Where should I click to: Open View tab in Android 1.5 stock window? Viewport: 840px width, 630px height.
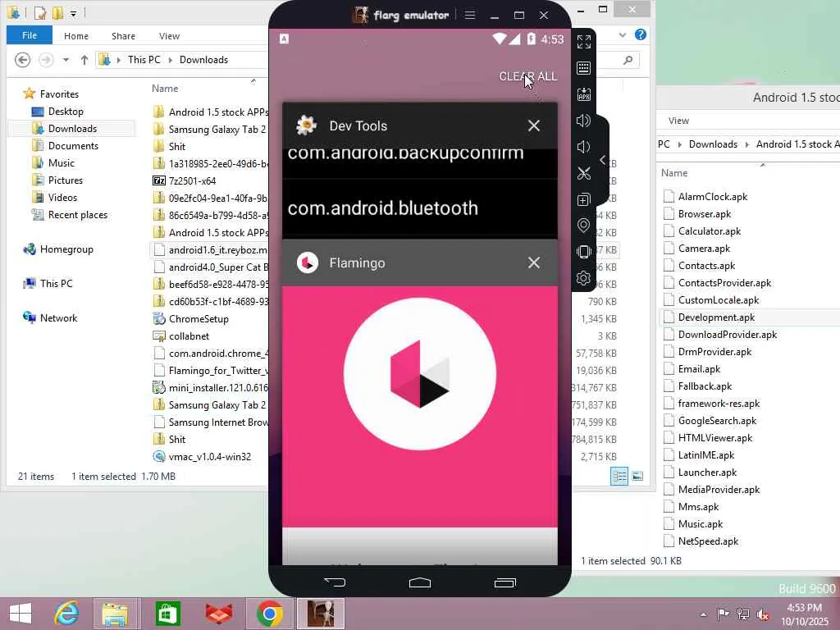(678, 121)
